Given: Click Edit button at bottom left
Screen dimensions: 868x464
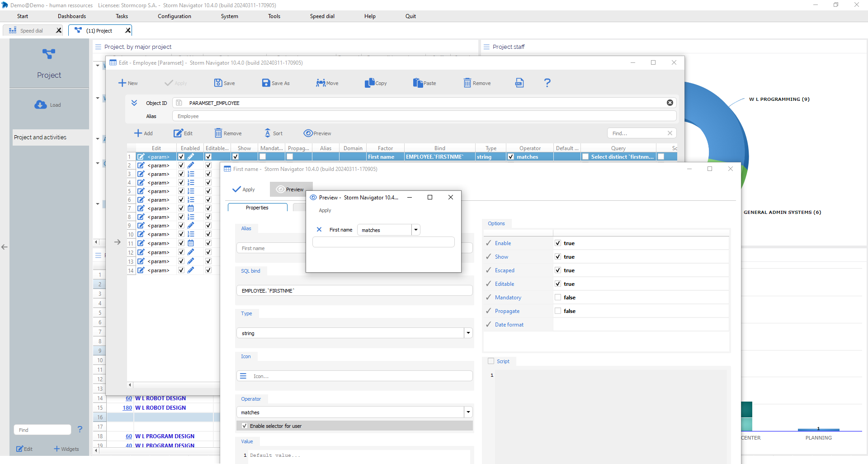Looking at the screenshot, I should (24, 449).
